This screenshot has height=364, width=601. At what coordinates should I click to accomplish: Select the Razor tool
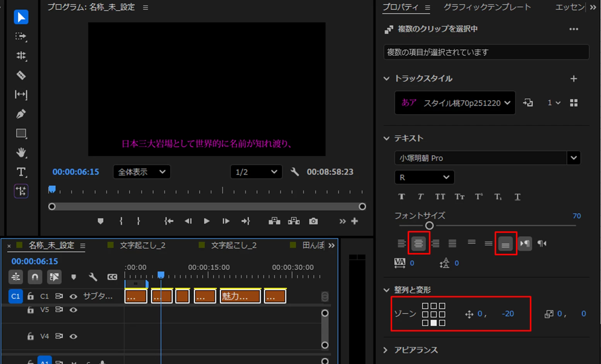coord(21,75)
